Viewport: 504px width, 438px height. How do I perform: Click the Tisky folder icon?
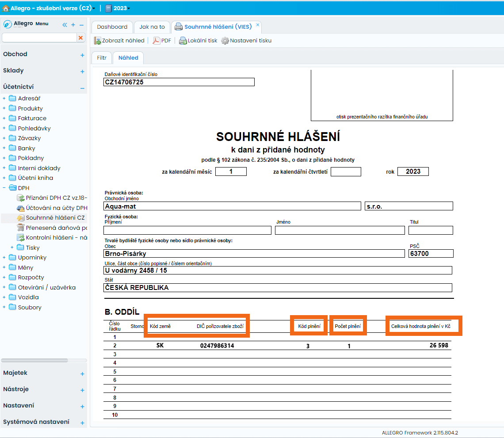tap(21, 248)
